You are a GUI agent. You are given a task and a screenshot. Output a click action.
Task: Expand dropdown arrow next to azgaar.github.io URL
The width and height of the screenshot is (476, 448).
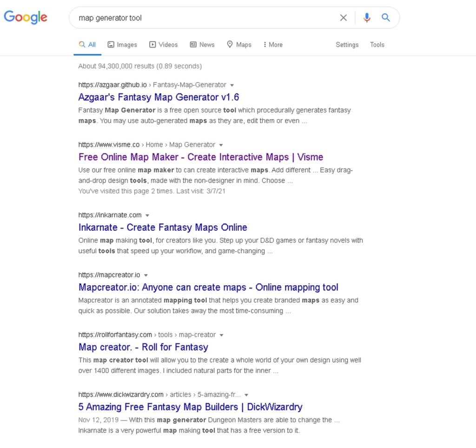click(232, 85)
